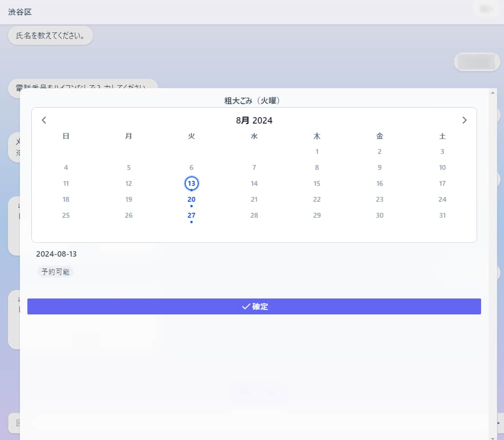Image resolution: width=504 pixels, height=440 pixels.
Task: Click date 30 in calendar
Action: click(x=379, y=215)
